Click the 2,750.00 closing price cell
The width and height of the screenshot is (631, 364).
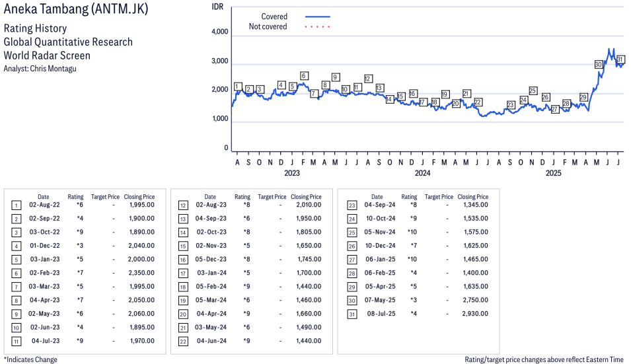(x=475, y=300)
